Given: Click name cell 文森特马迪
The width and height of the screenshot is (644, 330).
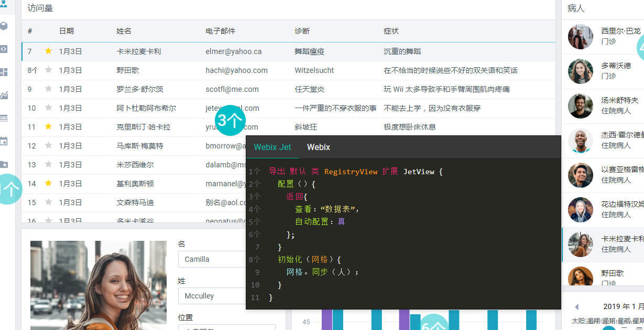Looking at the screenshot, I should coord(135,203).
